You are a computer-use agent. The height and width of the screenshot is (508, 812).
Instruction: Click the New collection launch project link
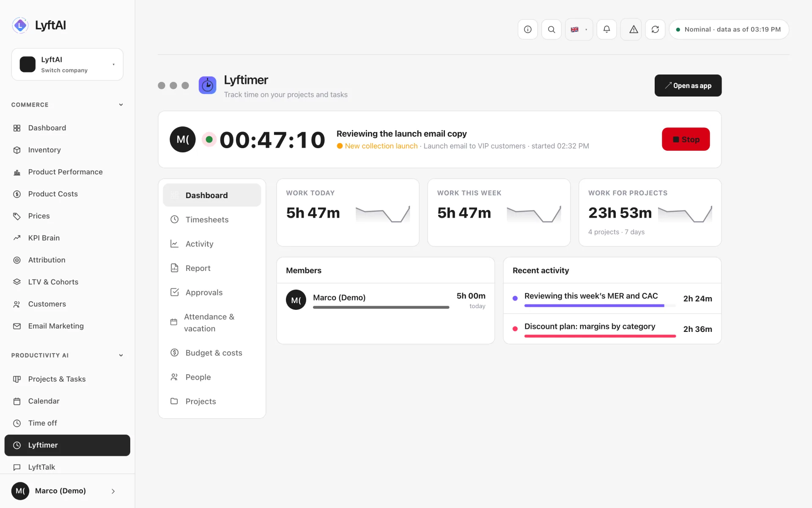(381, 146)
